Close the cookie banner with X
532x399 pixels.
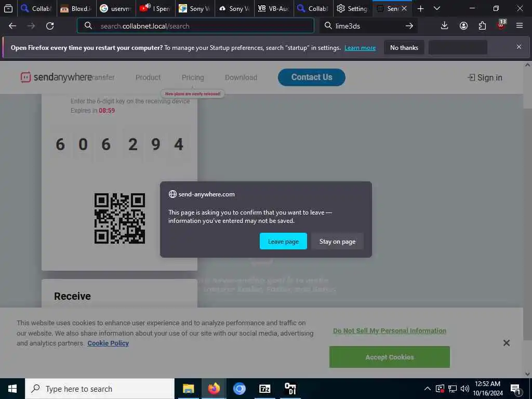coord(506,343)
